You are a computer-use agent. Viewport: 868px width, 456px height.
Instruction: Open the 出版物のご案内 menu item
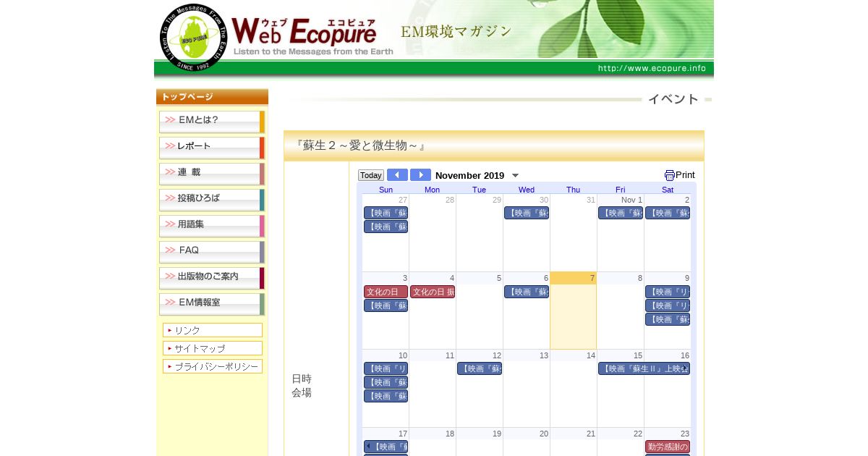[212, 278]
